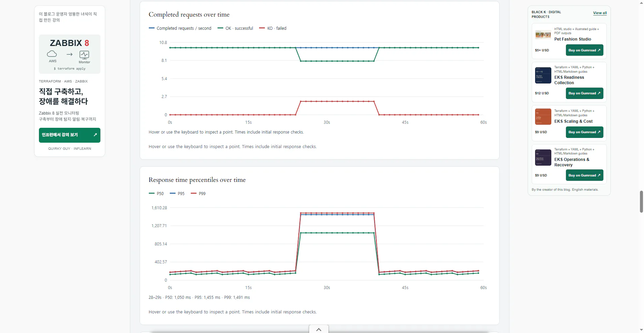644x333 pixels.
Task: Buy EKS Operations & Recovery on Gumroad
Action: [x=584, y=175]
